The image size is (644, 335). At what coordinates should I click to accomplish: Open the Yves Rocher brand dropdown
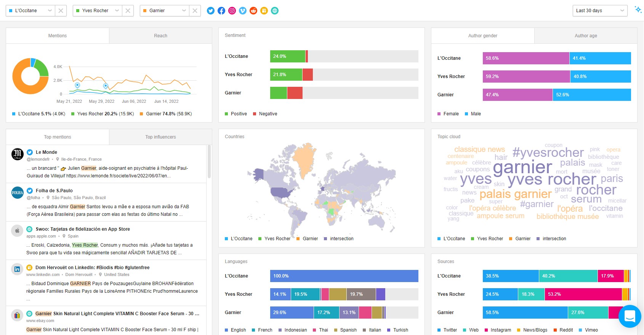tap(98, 11)
